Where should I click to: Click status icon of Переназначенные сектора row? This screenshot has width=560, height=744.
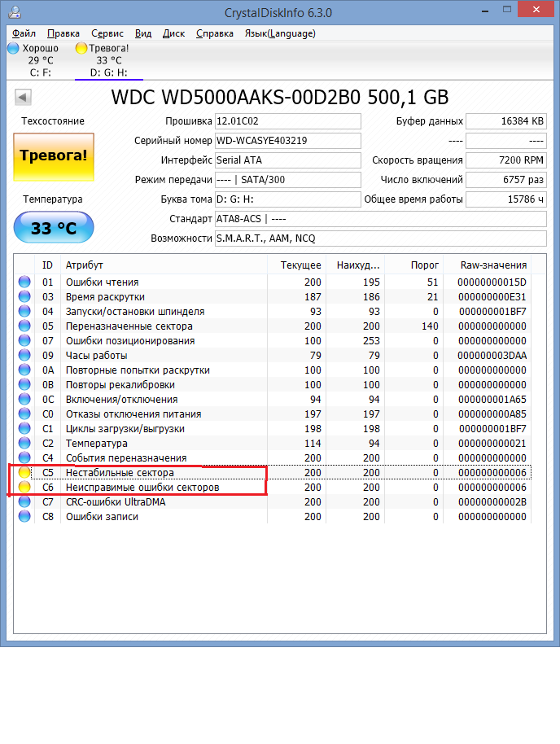point(24,326)
